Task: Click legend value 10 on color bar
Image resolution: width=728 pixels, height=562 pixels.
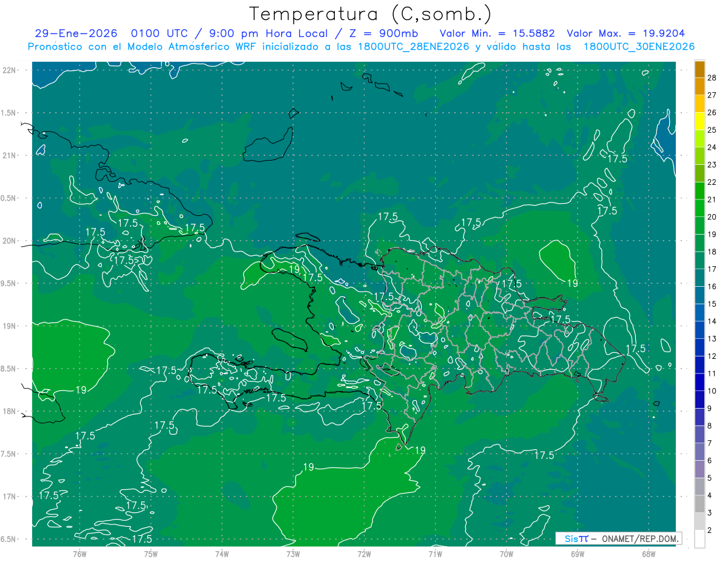Action: click(712, 391)
